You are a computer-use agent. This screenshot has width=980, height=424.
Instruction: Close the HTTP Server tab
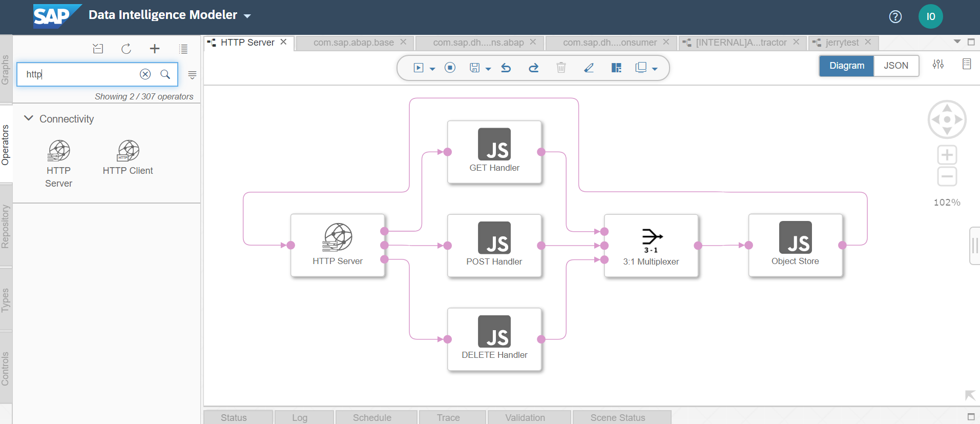(283, 42)
